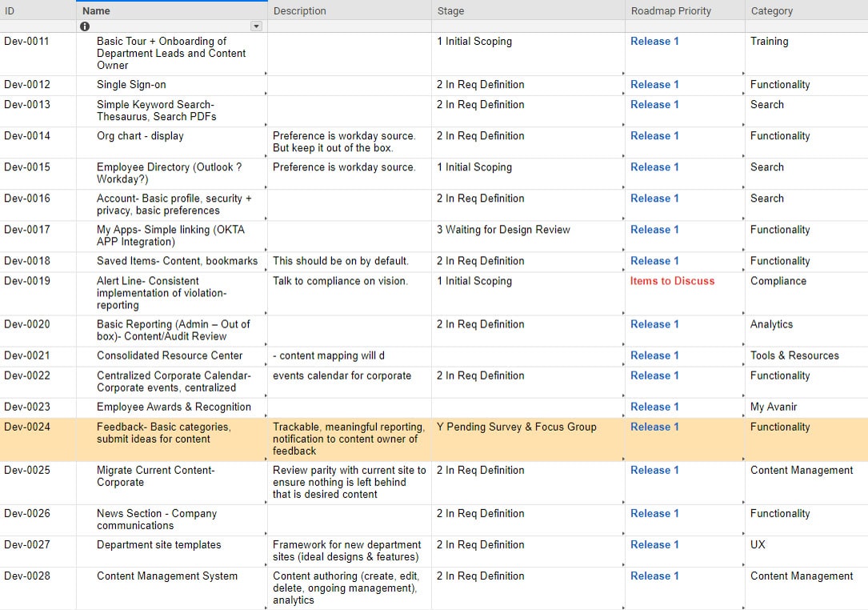This screenshot has width=868, height=610.
Task: Click the Single Sign-on name cell
Action: coord(172,86)
